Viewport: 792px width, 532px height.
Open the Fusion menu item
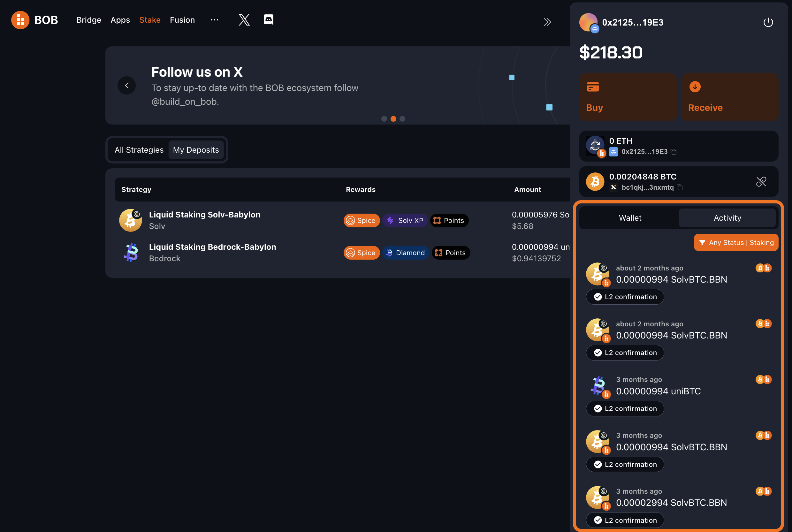(x=182, y=20)
